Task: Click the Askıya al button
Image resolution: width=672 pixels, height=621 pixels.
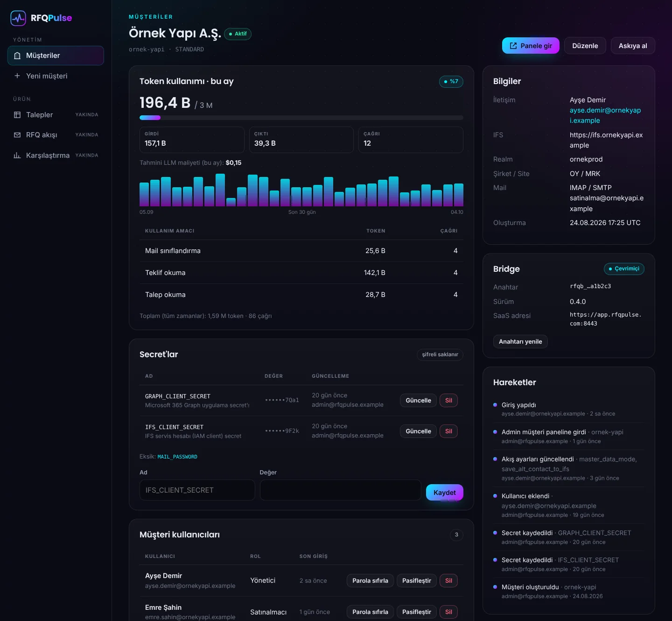Action: point(633,46)
